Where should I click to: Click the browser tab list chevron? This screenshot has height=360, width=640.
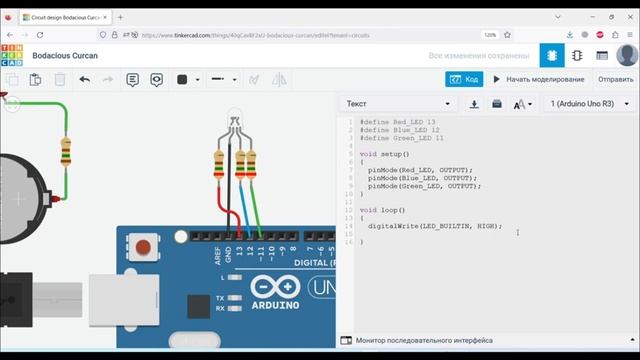pos(558,17)
